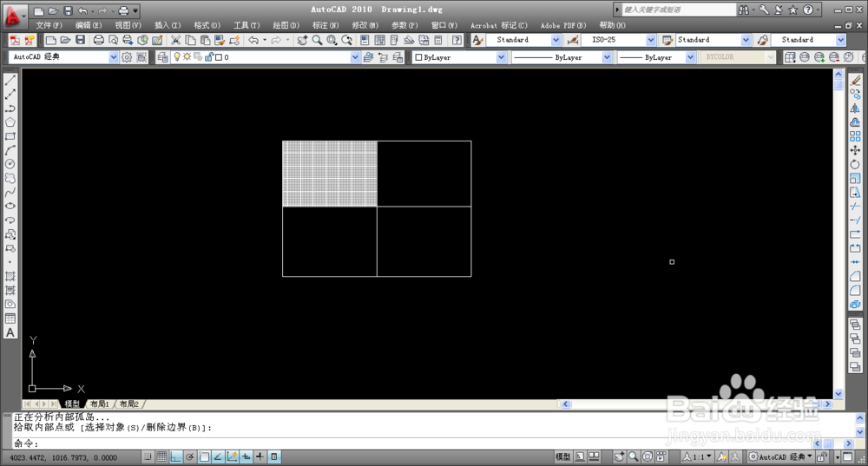Open the 编辑(E) menu

point(89,25)
